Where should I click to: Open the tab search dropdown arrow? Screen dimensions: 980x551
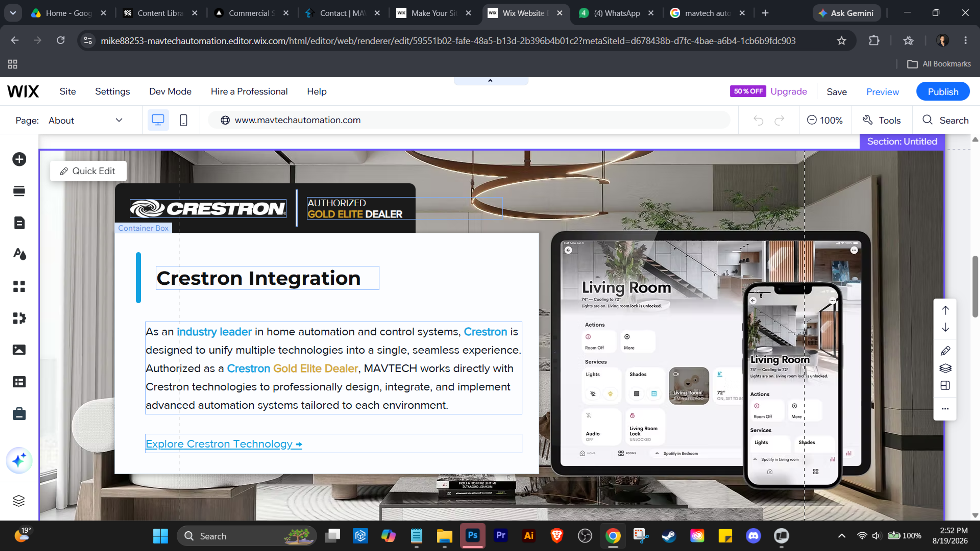13,13
